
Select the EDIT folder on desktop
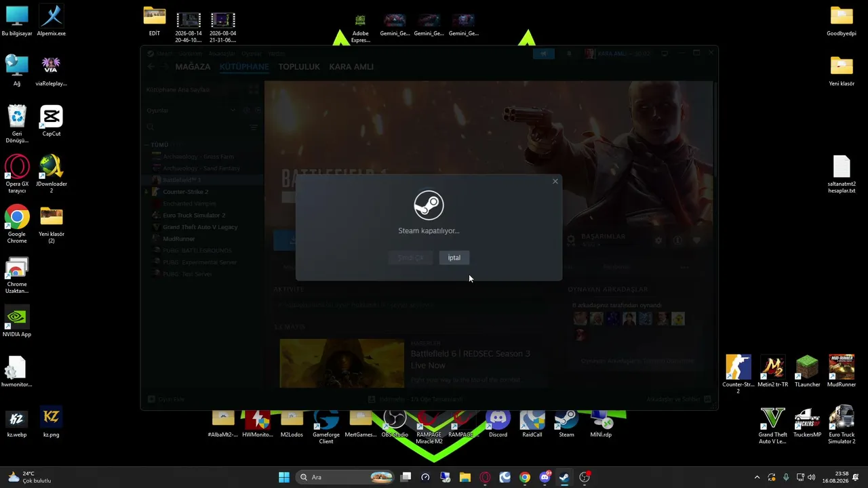point(155,21)
